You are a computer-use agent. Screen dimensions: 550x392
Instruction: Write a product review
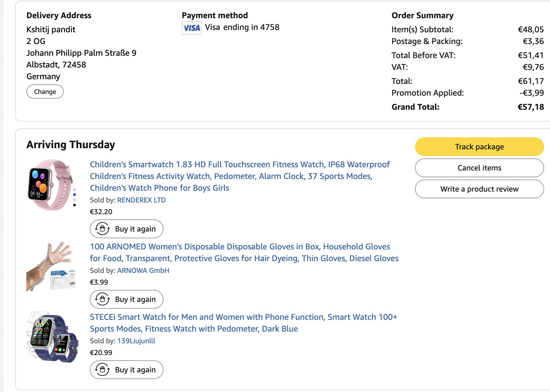(x=479, y=189)
